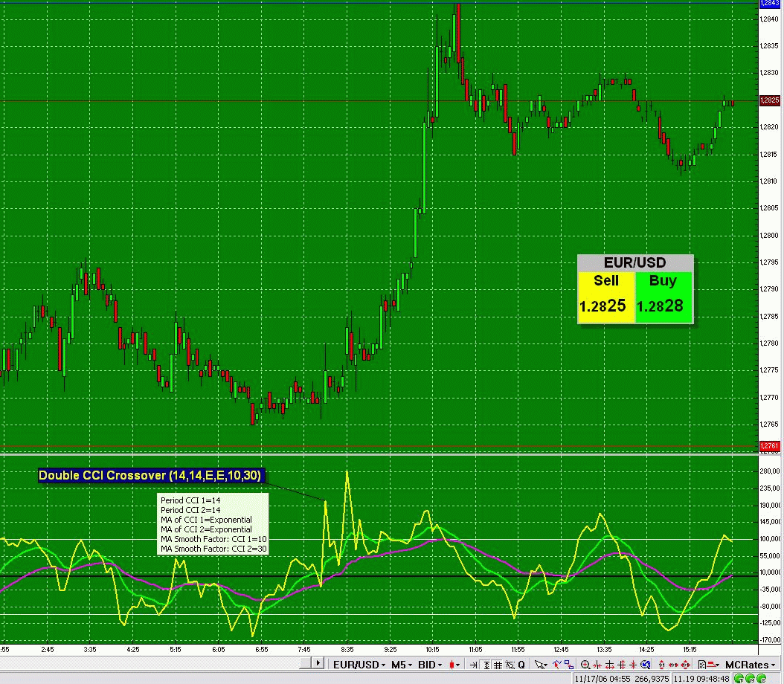The height and width of the screenshot is (684, 784).
Task: Click status bar value 266,9375
Action: click(x=652, y=679)
